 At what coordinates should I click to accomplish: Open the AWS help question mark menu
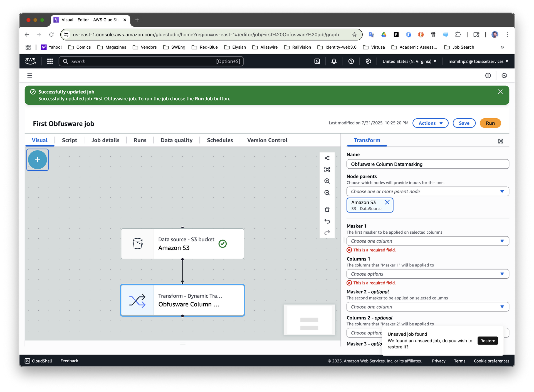(x=351, y=61)
